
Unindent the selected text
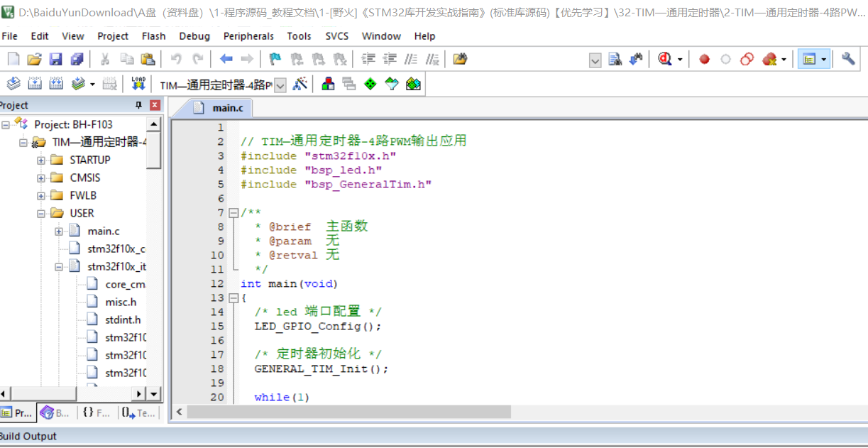tap(390, 60)
